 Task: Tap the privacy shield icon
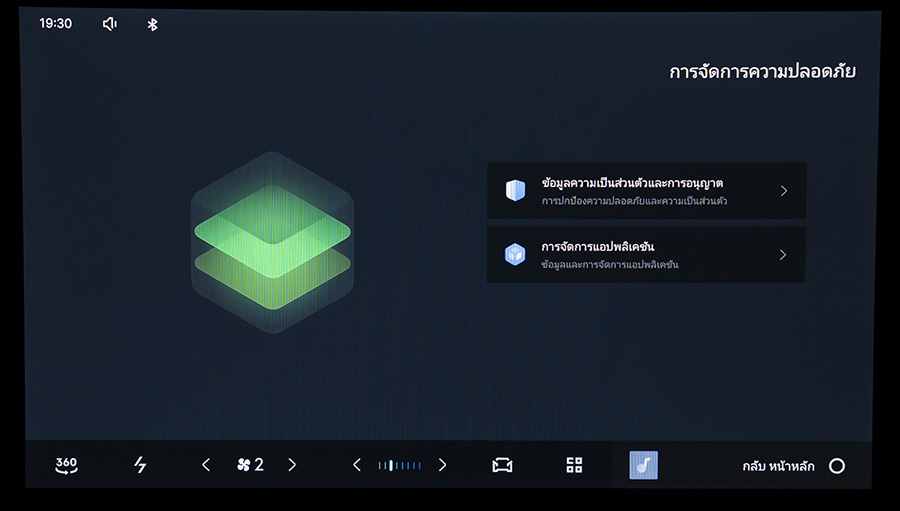[x=515, y=191]
